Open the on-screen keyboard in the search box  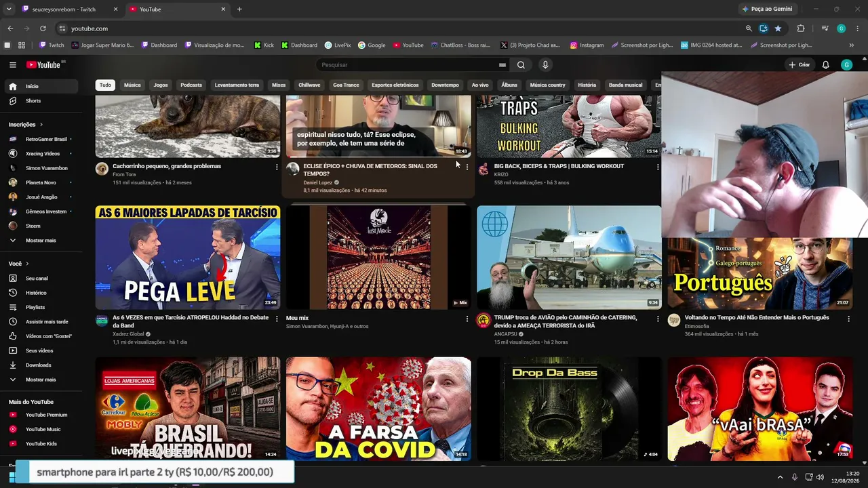pos(502,65)
